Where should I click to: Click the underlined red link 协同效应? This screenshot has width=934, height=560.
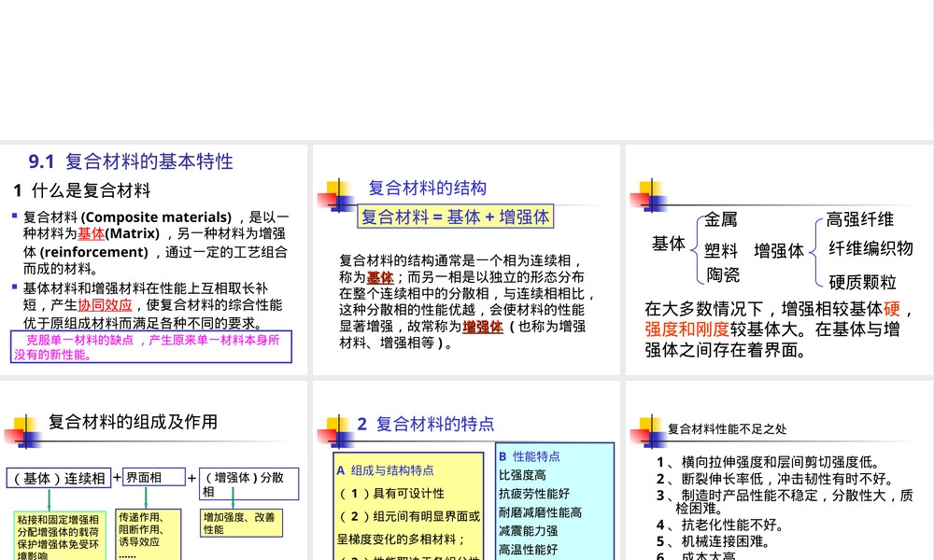[105, 305]
